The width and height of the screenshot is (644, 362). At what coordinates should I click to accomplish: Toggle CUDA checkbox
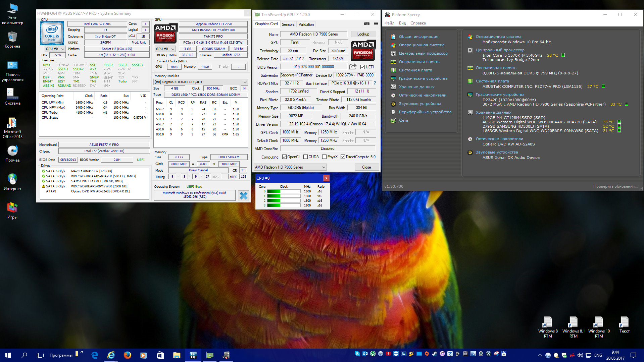pos(305,157)
